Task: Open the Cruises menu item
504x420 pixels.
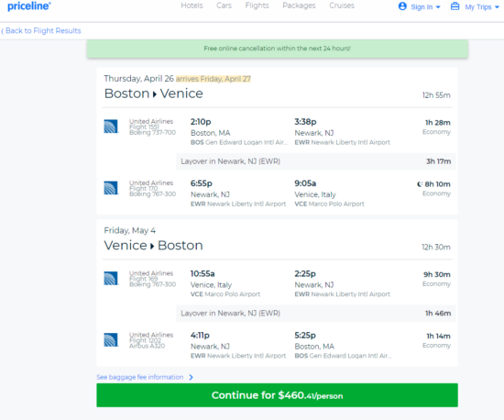Action: coord(342,6)
